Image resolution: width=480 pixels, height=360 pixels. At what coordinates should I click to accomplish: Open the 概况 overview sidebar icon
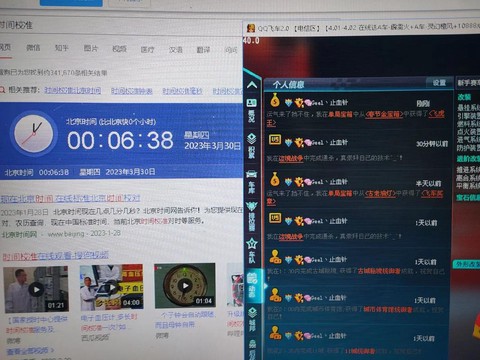[x=252, y=110]
